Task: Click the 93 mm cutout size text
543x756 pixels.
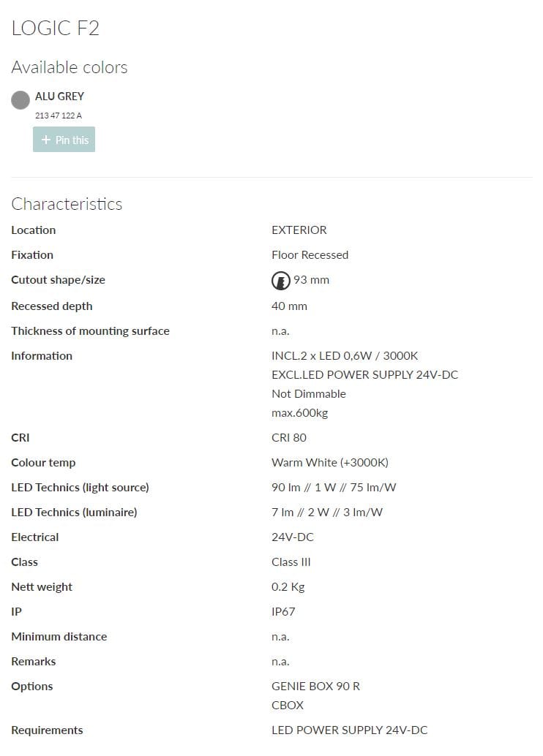Action: [311, 280]
